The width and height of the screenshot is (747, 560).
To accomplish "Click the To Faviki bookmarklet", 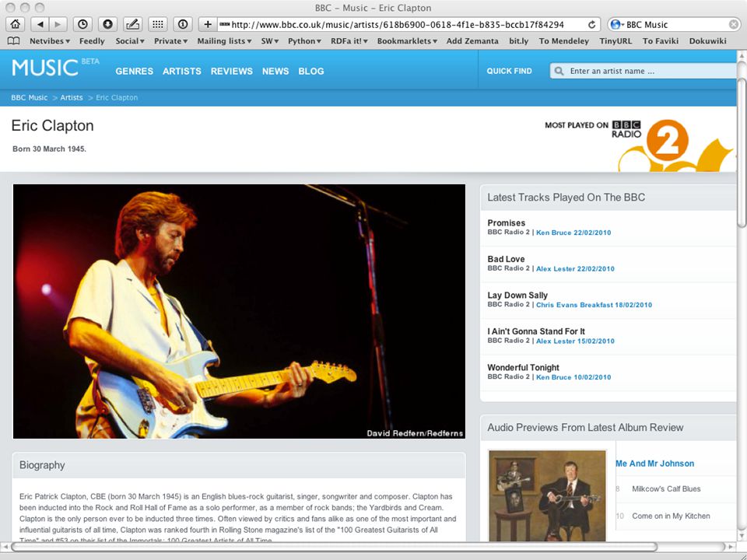I will (x=661, y=41).
